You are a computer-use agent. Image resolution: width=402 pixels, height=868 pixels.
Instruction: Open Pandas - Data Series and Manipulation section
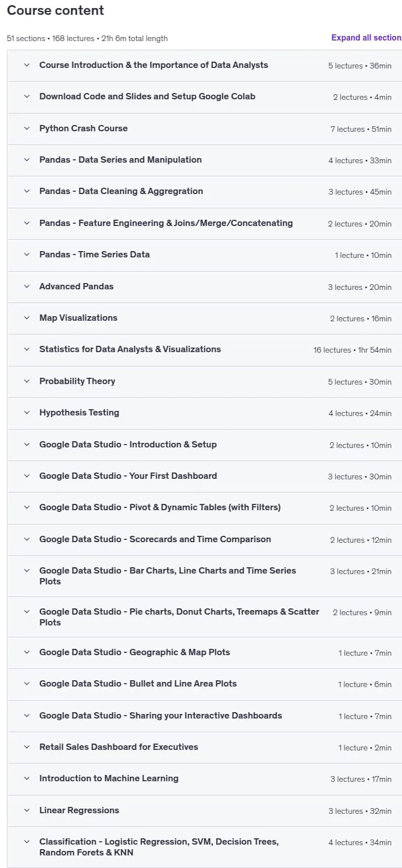pos(120,160)
